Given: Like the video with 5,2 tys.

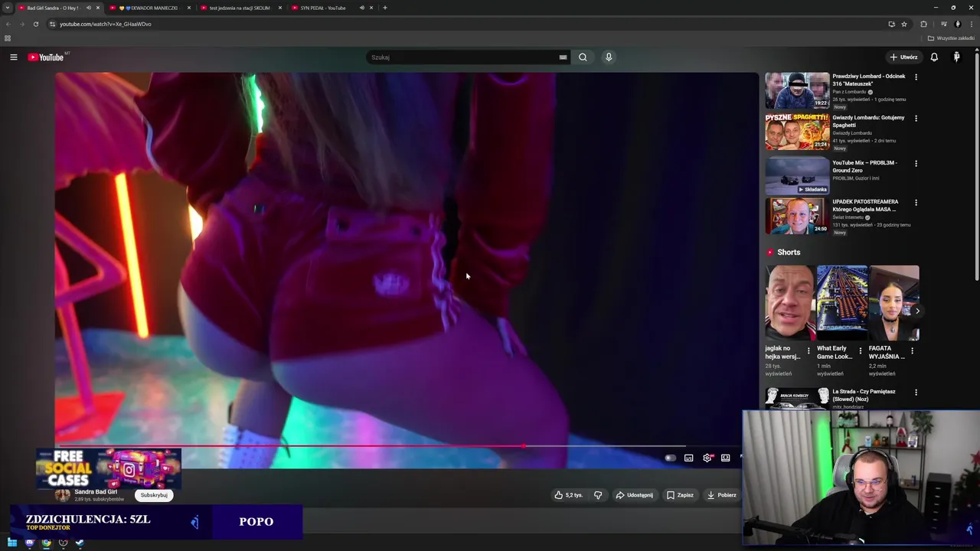Looking at the screenshot, I should click(568, 495).
